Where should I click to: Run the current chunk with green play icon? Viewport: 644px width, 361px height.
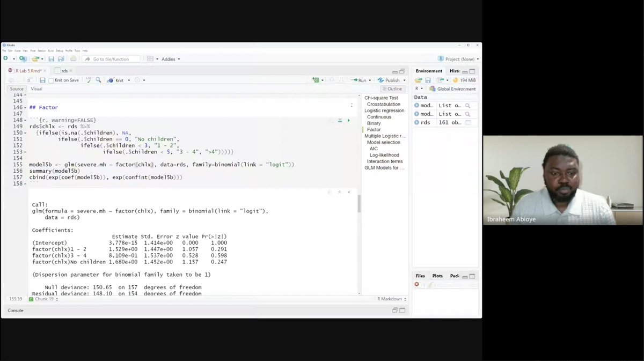[348, 120]
